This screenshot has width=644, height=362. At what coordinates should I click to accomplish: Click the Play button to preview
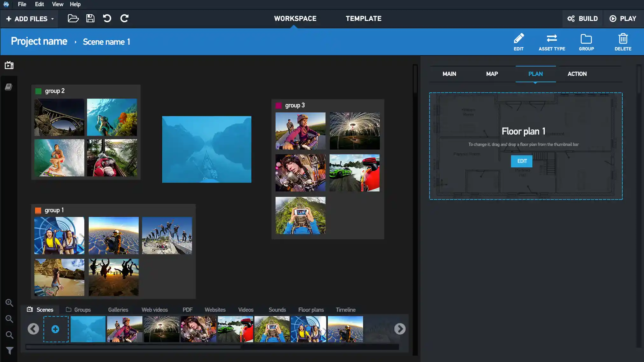click(x=623, y=18)
